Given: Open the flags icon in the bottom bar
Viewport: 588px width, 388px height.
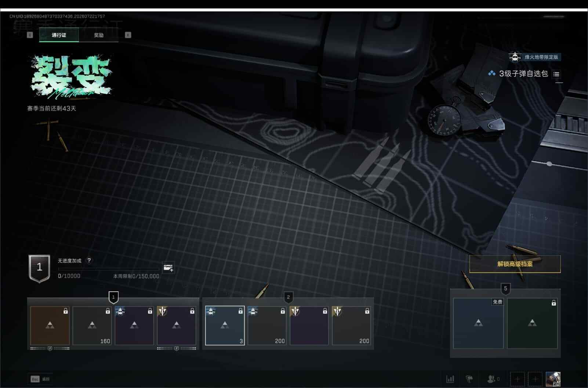Looking at the screenshot, I should pos(469,379).
